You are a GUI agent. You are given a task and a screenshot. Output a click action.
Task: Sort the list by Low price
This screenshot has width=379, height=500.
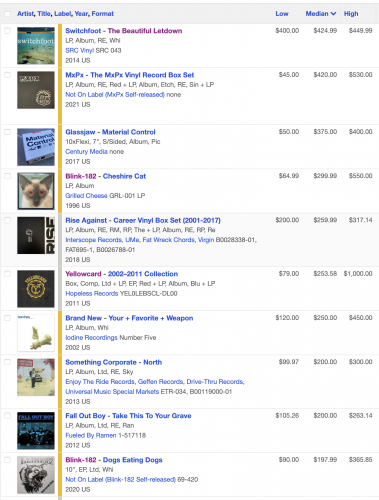(282, 14)
